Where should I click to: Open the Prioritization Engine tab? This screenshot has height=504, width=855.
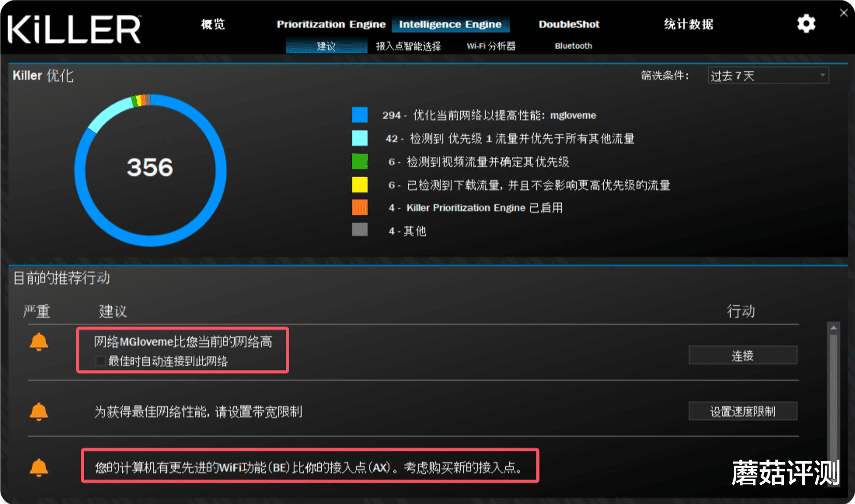coord(331,24)
